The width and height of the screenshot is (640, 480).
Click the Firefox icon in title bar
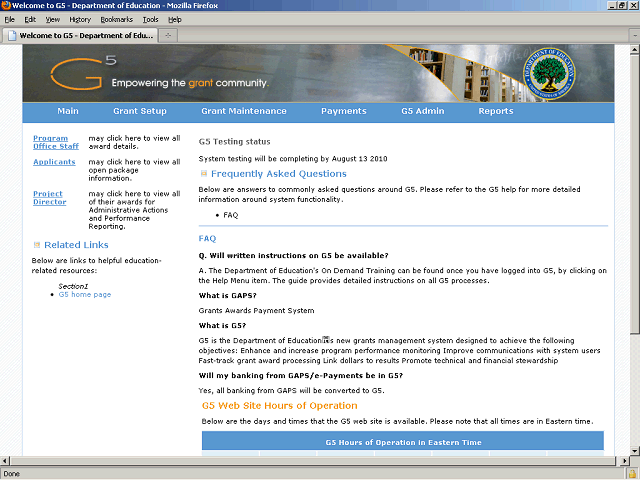(x=6, y=5)
